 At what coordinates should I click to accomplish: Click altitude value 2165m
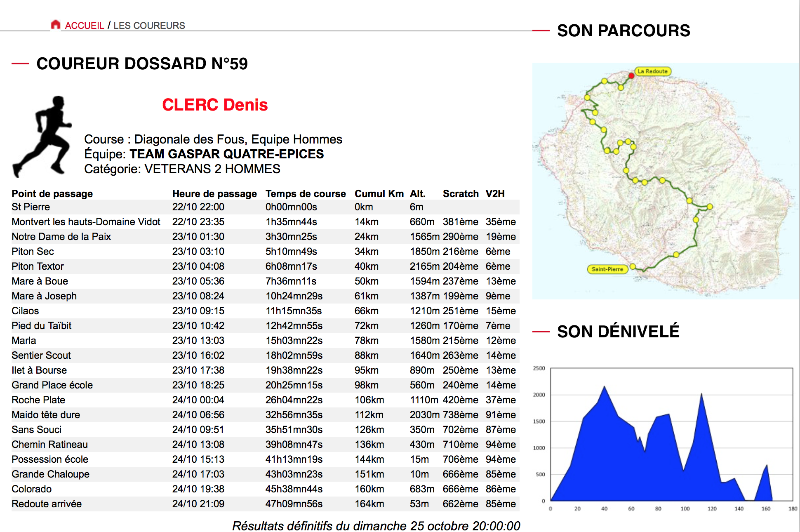(424, 266)
